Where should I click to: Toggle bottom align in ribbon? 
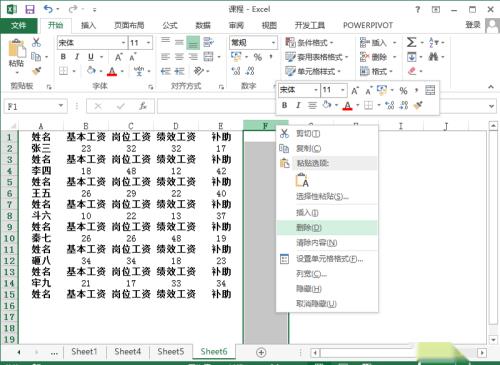click(x=193, y=43)
